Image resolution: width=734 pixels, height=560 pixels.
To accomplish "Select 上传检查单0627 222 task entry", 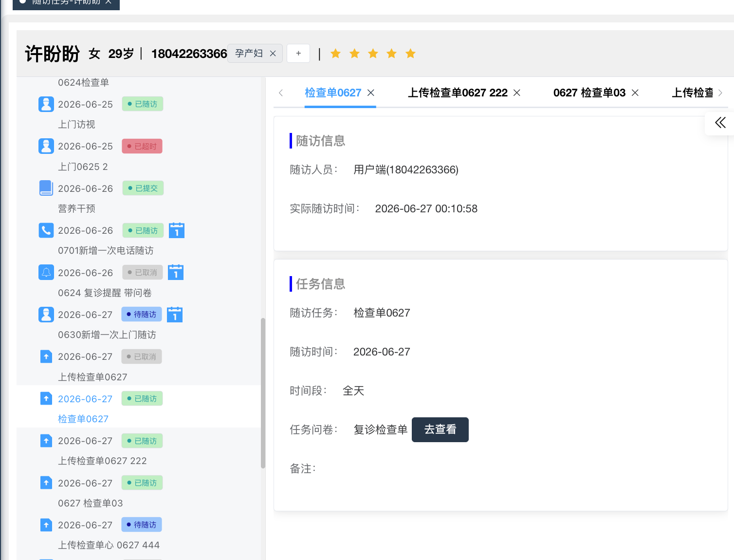I will (x=102, y=461).
